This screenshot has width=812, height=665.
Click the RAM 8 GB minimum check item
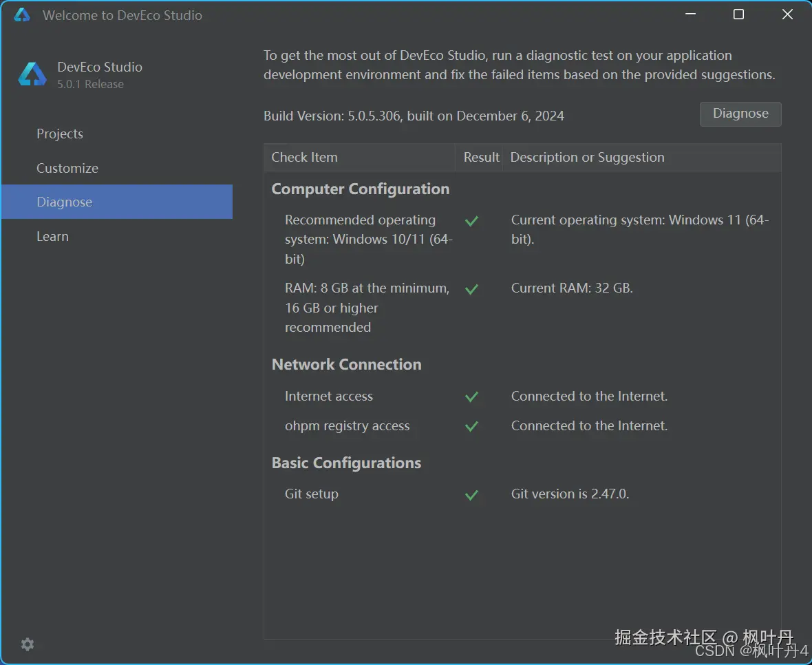pos(367,308)
